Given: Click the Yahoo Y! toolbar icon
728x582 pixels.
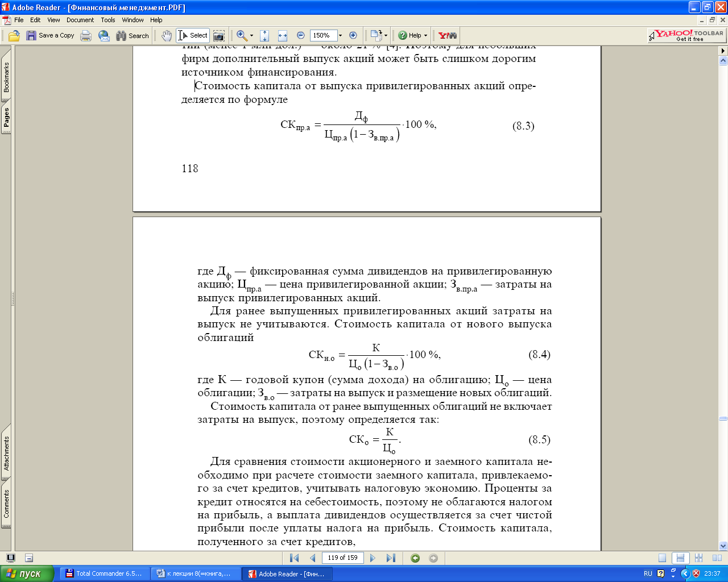Looking at the screenshot, I should click(x=448, y=35).
